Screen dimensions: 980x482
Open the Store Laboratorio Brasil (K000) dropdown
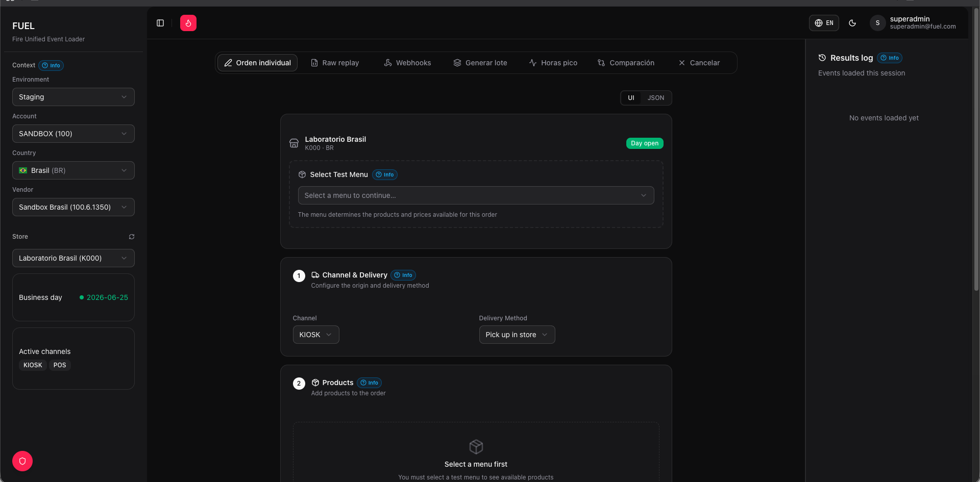point(73,258)
